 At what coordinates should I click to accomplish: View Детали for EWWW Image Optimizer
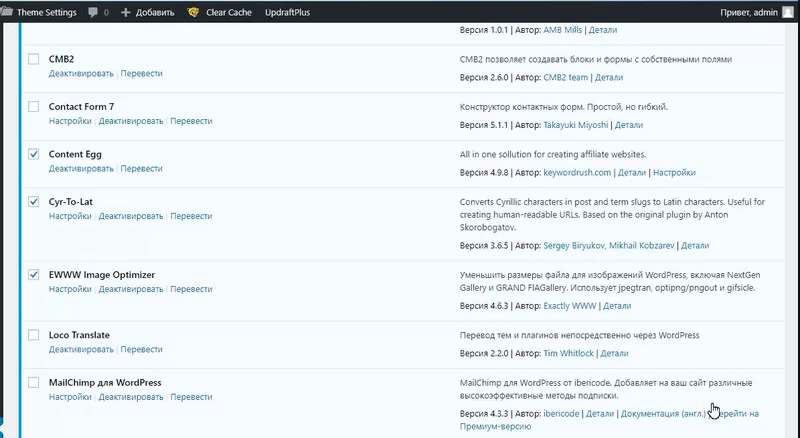tap(617, 306)
